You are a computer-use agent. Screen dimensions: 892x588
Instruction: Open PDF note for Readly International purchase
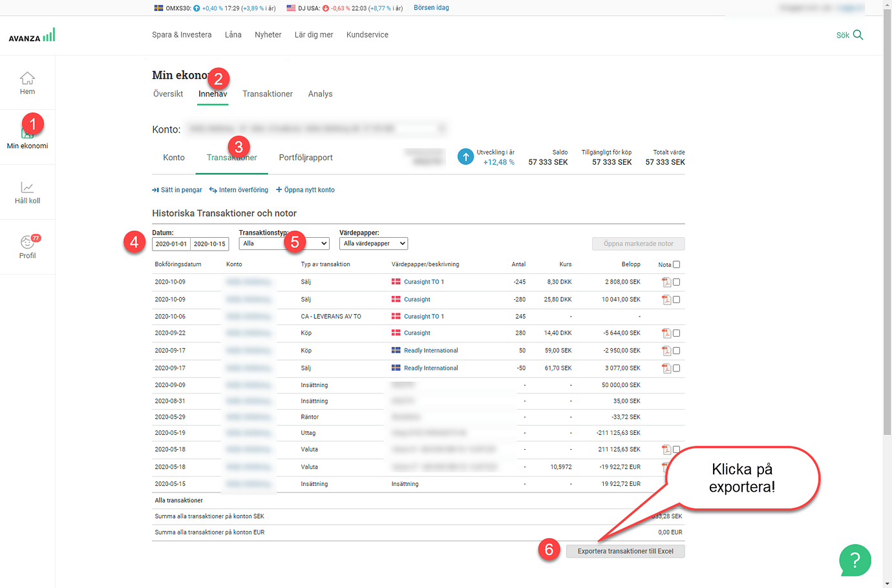pos(666,350)
